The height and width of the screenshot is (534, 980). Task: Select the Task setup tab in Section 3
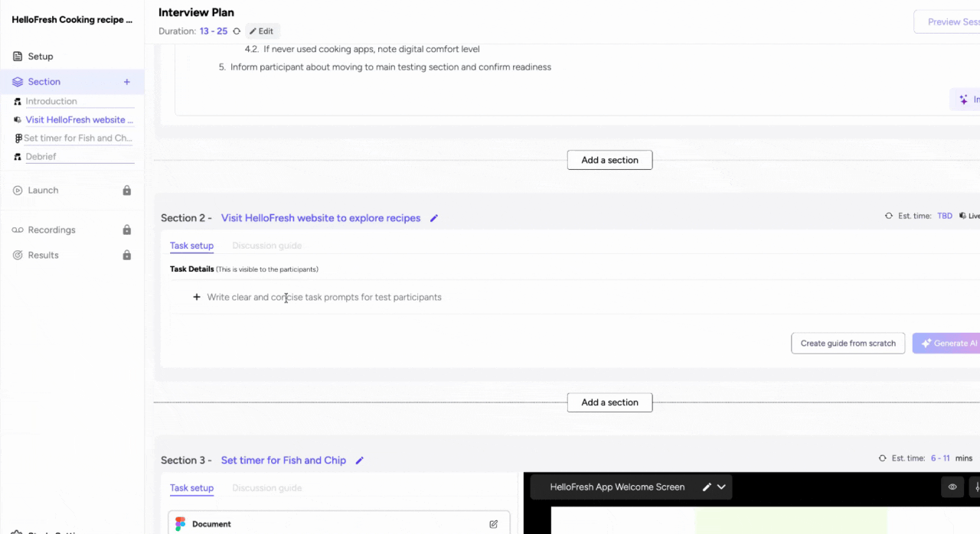(x=191, y=487)
